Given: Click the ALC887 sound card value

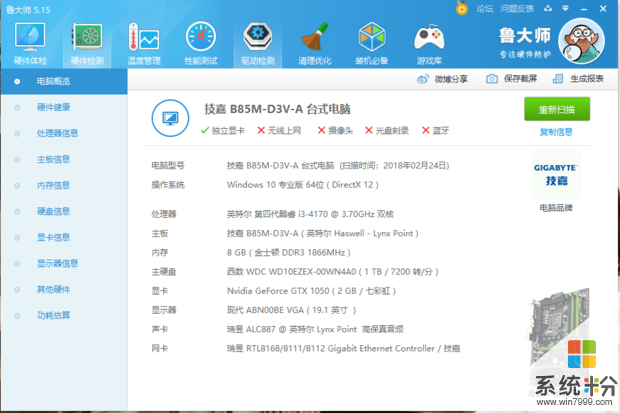Looking at the screenshot, I should click(x=315, y=329).
